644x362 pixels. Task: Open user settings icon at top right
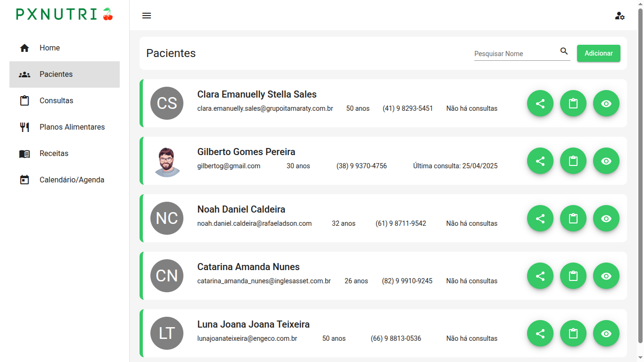(619, 16)
